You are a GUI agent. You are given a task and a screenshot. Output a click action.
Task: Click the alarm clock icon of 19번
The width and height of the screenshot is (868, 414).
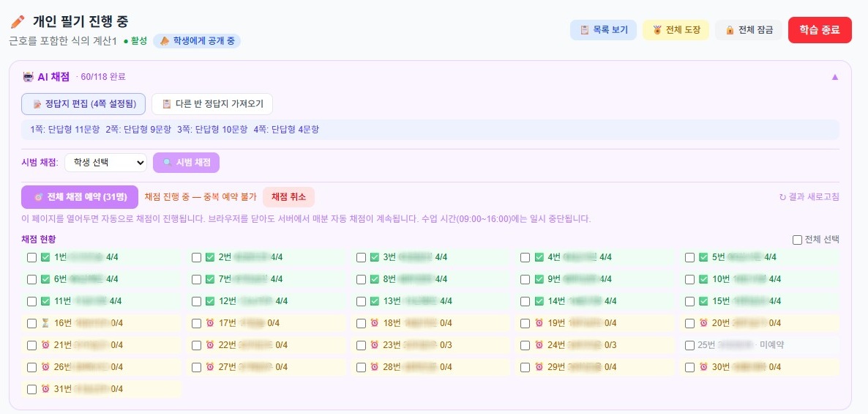[539, 323]
